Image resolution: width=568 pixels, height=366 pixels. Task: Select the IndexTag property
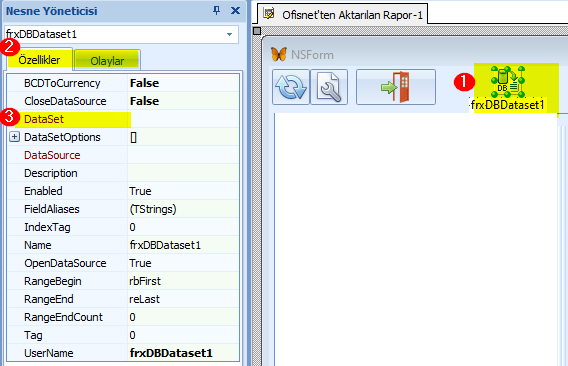47,227
